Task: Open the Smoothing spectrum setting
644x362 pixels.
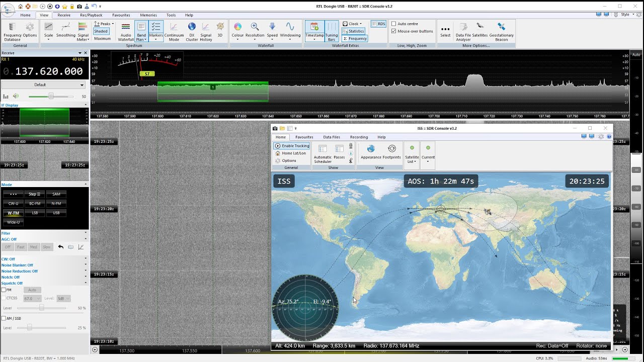Action: pos(66,31)
